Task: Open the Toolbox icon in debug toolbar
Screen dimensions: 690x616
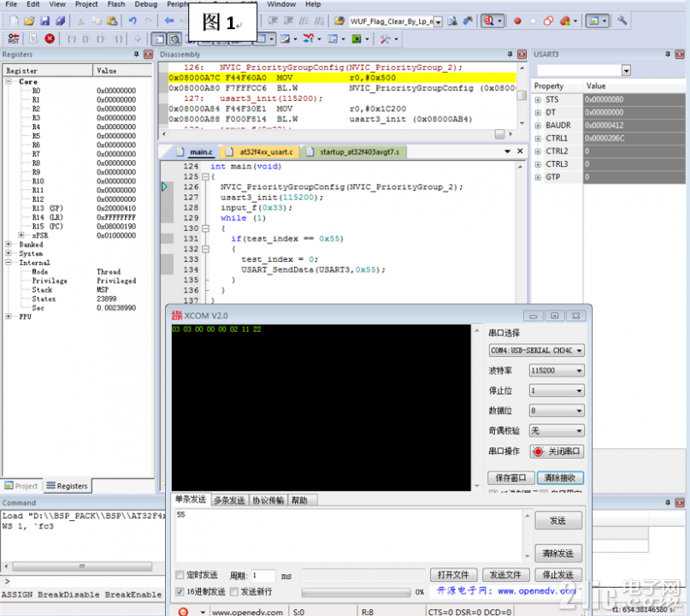Action: pos(385,38)
